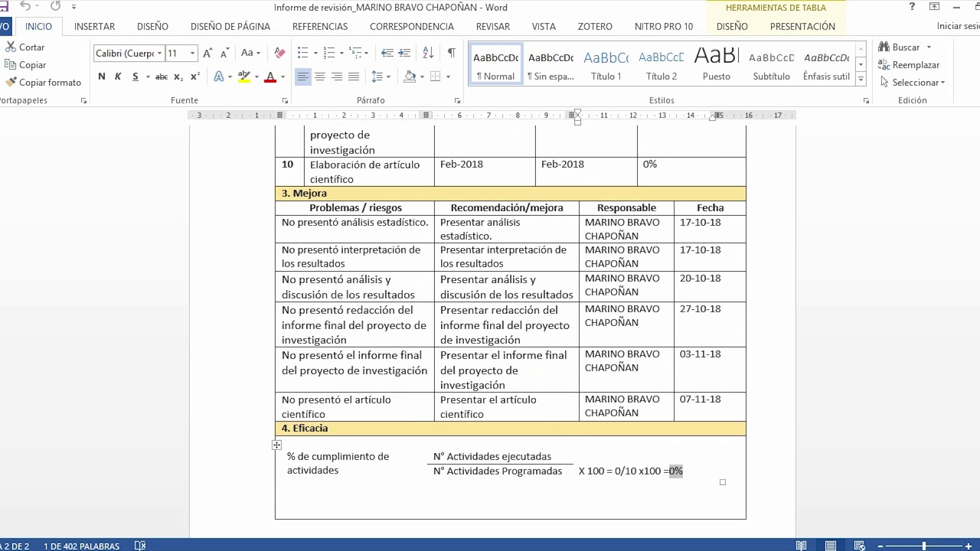
Task: Expand the styles gallery More arrow
Action: click(x=861, y=79)
